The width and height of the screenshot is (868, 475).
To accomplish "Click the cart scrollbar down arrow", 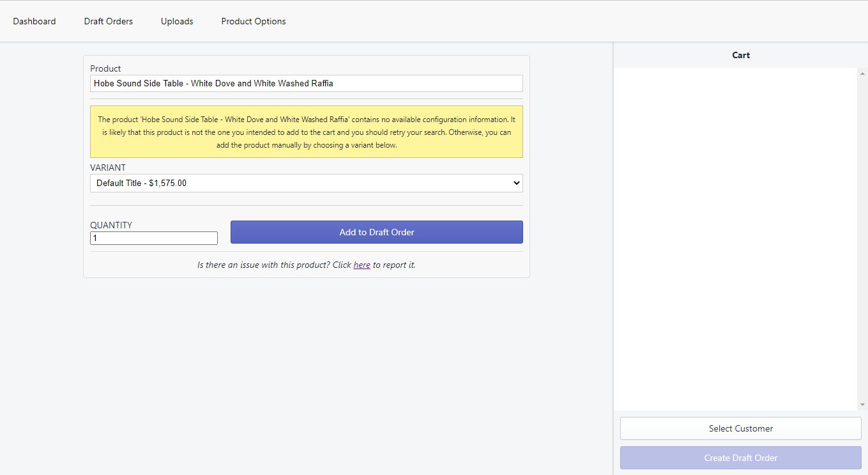I will pyautogui.click(x=862, y=405).
